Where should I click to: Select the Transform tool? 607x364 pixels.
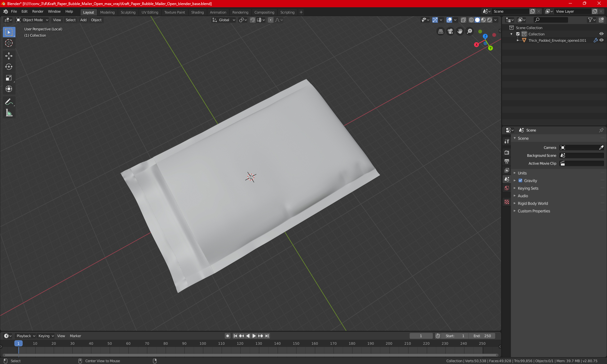click(x=9, y=89)
